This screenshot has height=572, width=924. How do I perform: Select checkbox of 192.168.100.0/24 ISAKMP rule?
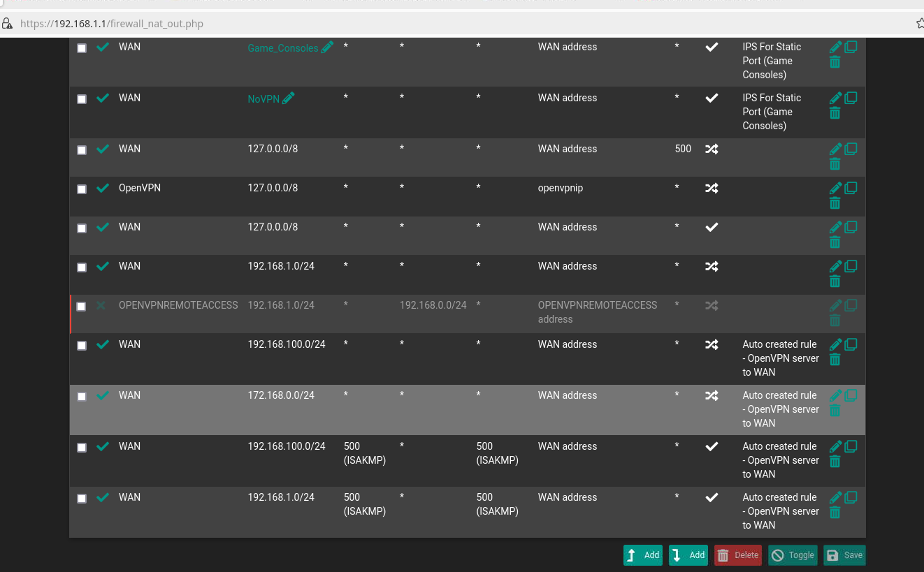[82, 448]
